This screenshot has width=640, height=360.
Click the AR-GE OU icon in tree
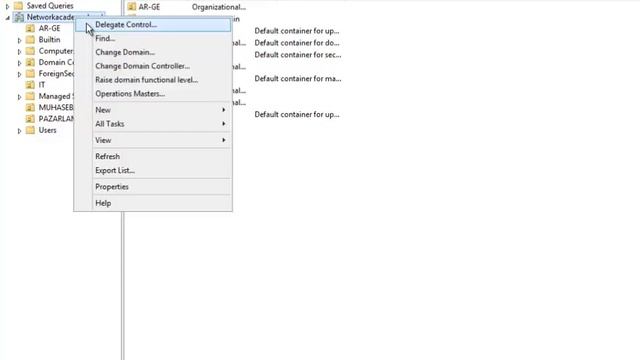coord(30,28)
